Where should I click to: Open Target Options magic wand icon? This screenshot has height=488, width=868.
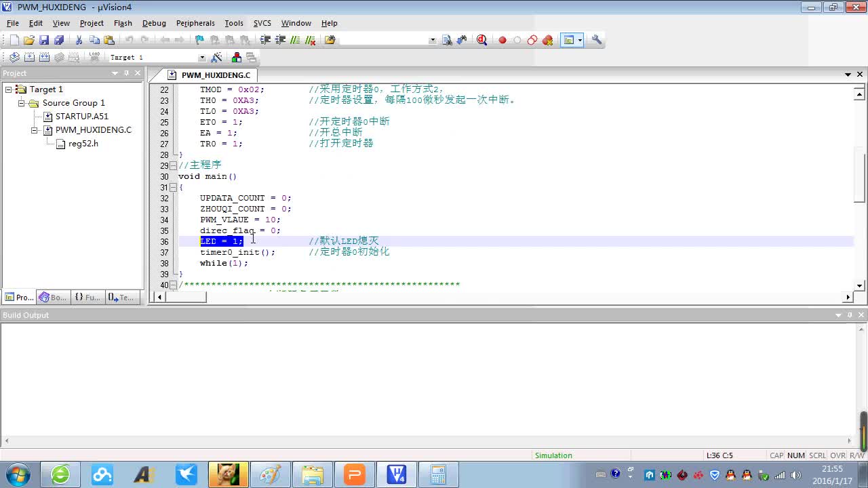[216, 58]
